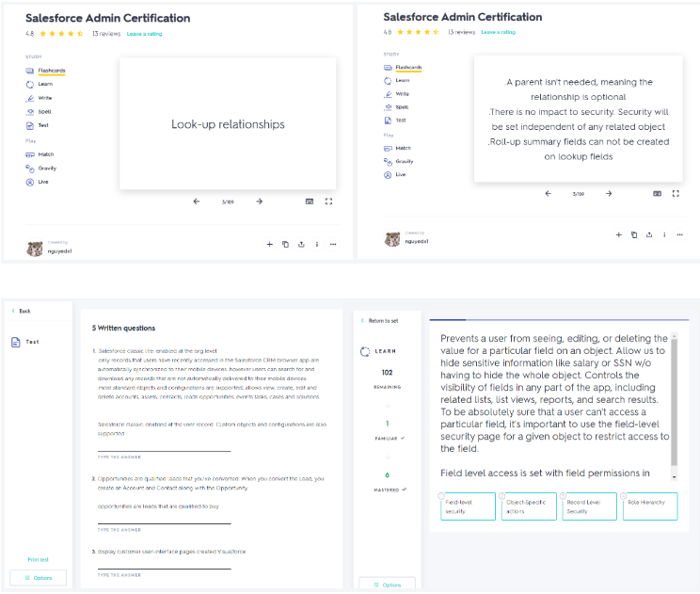
Task: Click nguyedx1 avatar in the roll-up summary answer panel
Action: 392,238
